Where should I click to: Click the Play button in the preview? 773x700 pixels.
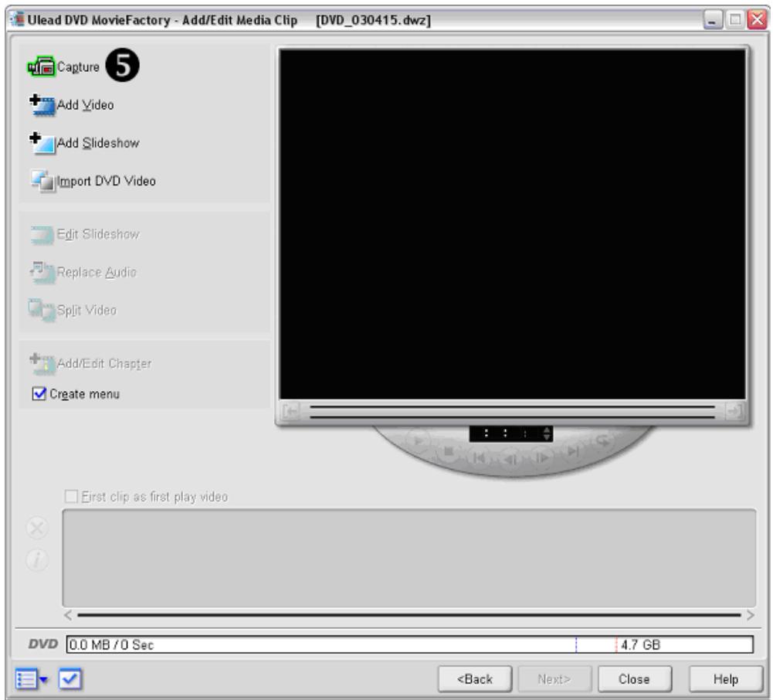coord(418,440)
